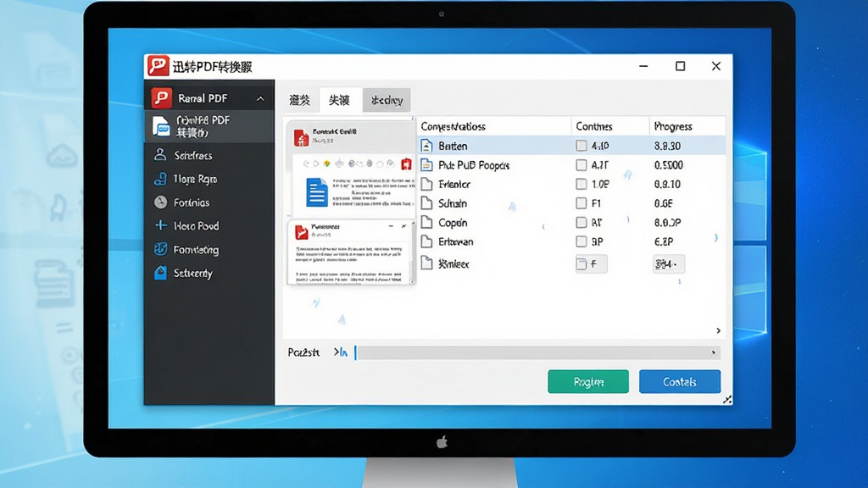
Task: Mark the Ertawan row checkbox
Action: pyautogui.click(x=581, y=241)
